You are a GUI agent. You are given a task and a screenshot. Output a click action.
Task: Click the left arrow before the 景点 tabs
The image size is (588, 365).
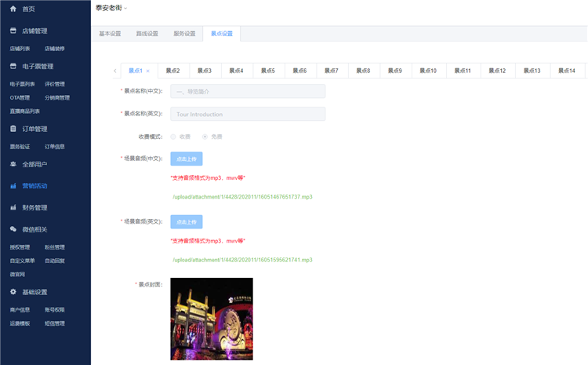coord(115,71)
